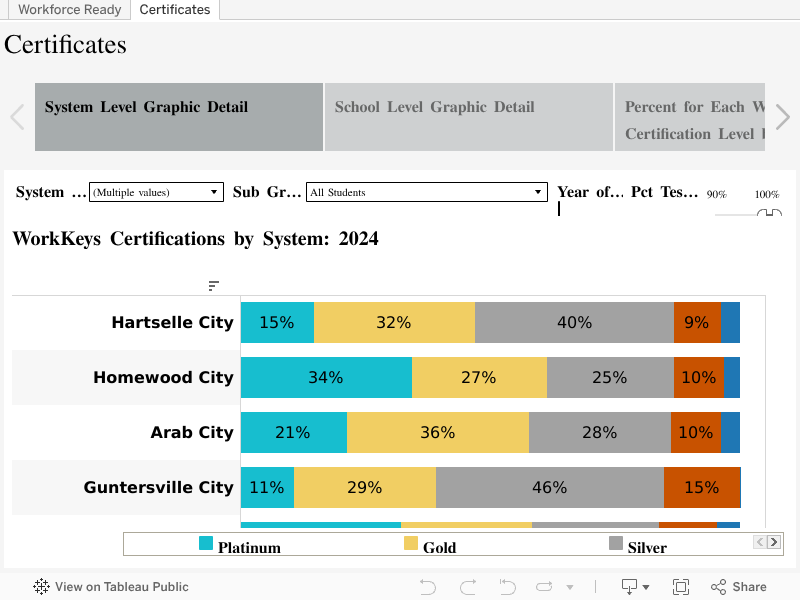800x600 pixels.
Task: Click the Redo arrow in the toolbar
Action: click(467, 587)
